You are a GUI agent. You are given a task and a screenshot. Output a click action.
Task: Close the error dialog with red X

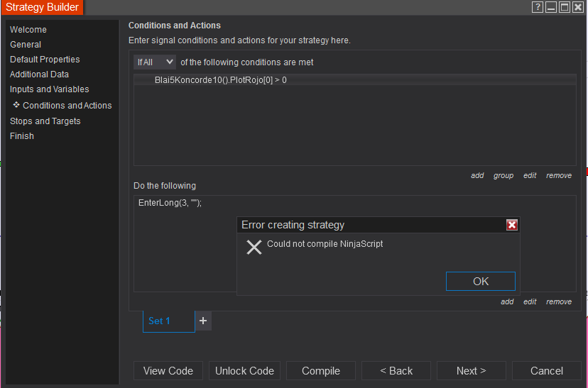(512, 225)
